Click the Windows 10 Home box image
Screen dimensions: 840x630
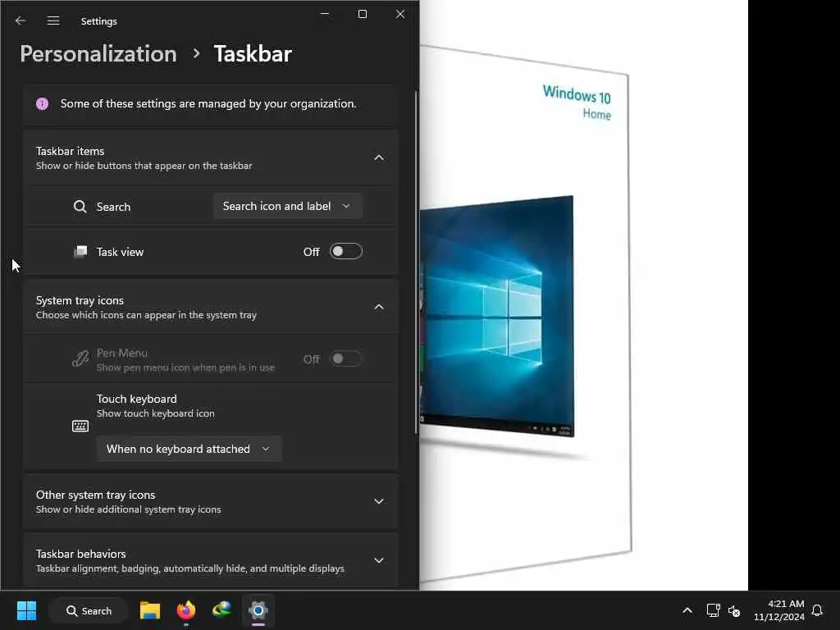point(525,313)
